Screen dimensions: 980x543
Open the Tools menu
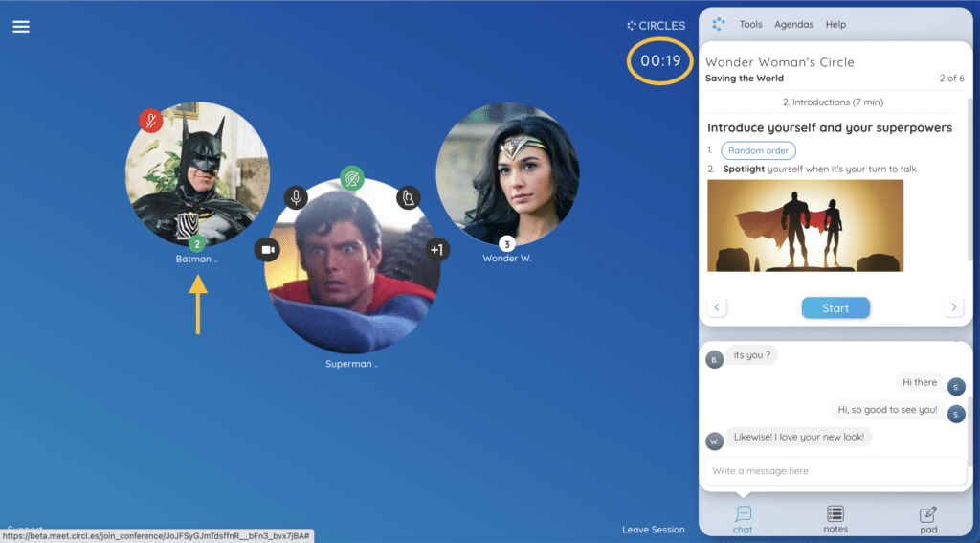coord(750,24)
